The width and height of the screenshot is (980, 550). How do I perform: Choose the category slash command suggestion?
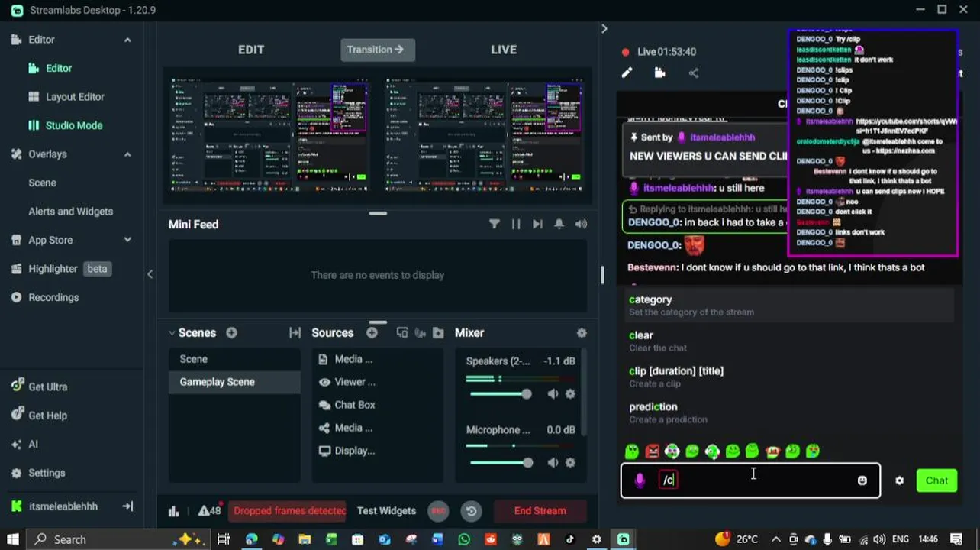(790, 306)
